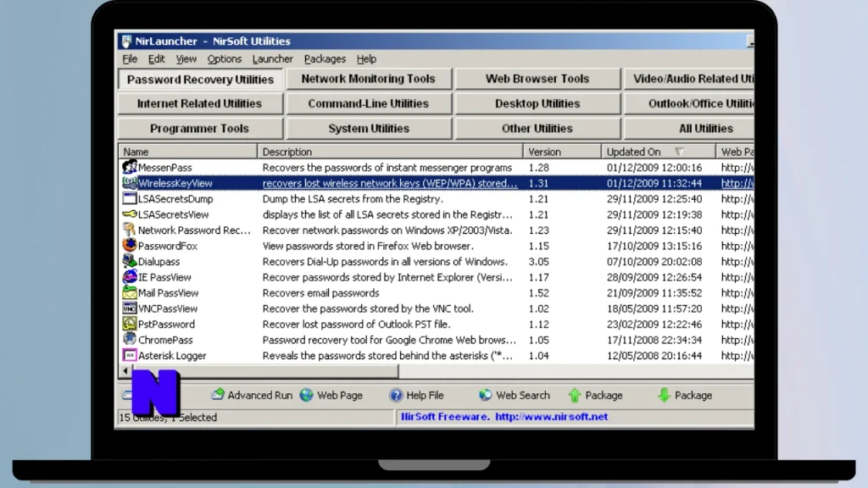Switch to Other Utilities
Image resolution: width=868 pixels, height=488 pixels.
pos(537,129)
